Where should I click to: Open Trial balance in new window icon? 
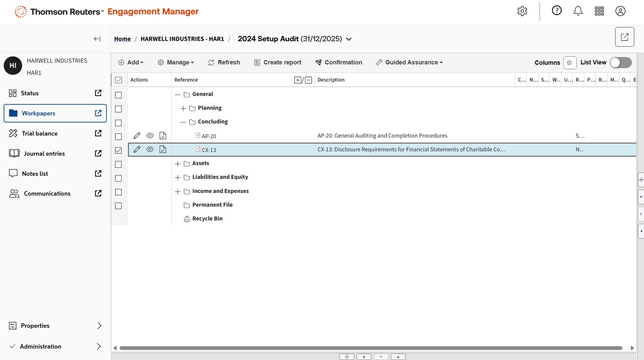(x=98, y=133)
